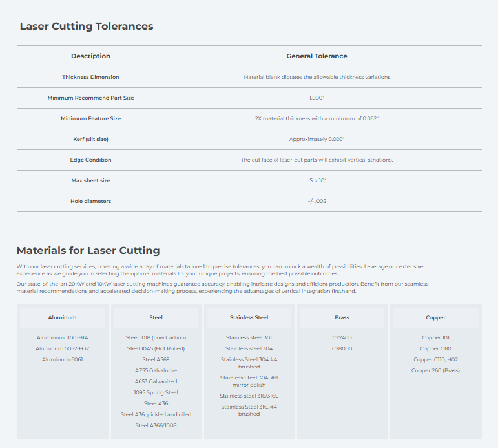498x448 pixels.
Task: Select Copper 260 (Brass) entry
Action: click(x=435, y=370)
